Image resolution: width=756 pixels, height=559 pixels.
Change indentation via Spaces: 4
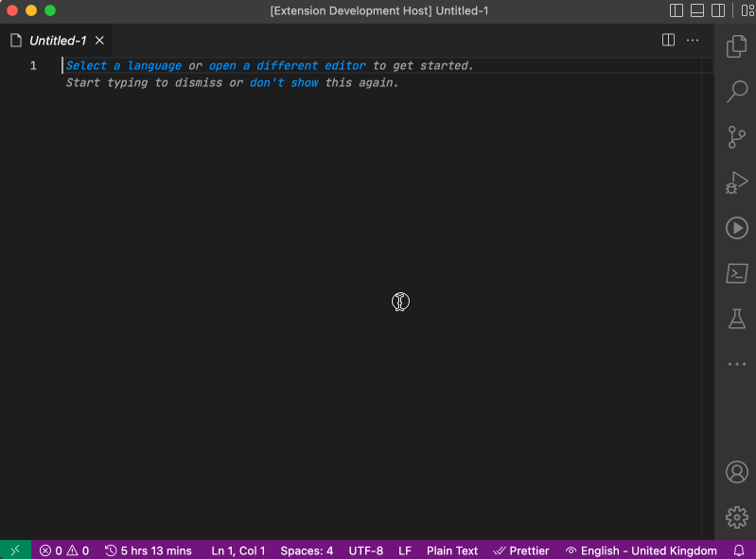click(307, 550)
